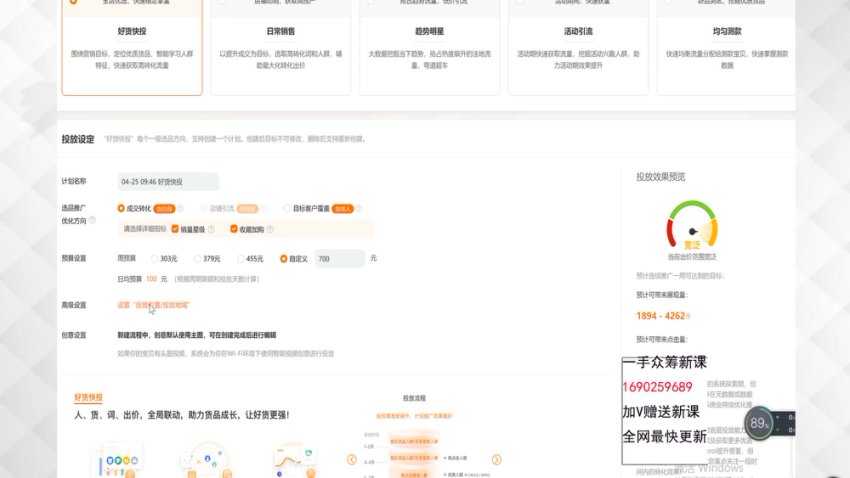Image resolution: width=850 pixels, height=478 pixels.
Task: Click the custom budget field showing 700
Action: click(x=339, y=258)
